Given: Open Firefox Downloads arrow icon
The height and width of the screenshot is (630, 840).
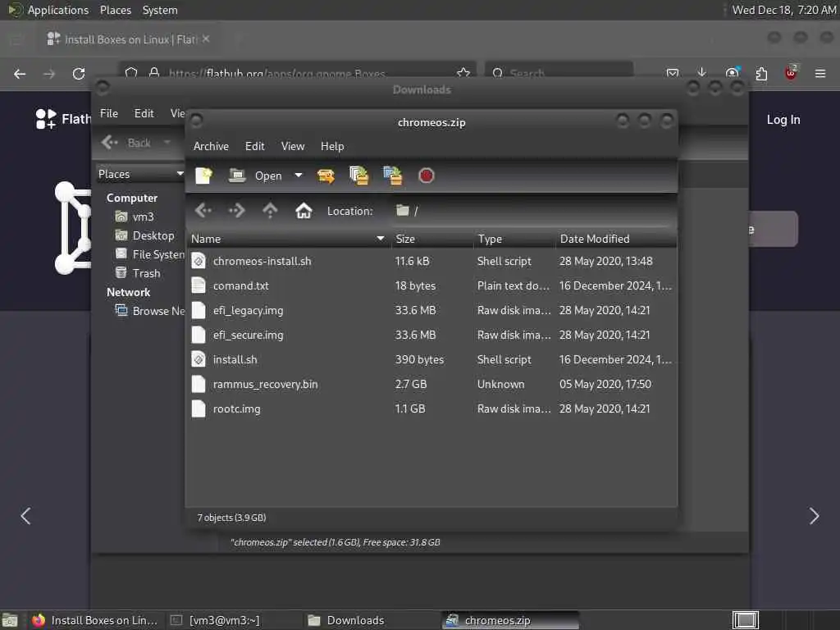Looking at the screenshot, I should coord(702,73).
